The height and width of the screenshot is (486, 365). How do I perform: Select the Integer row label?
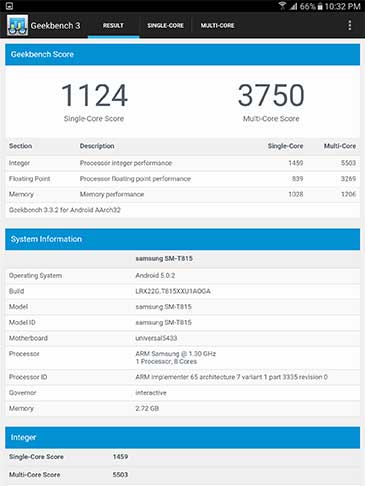pos(19,163)
